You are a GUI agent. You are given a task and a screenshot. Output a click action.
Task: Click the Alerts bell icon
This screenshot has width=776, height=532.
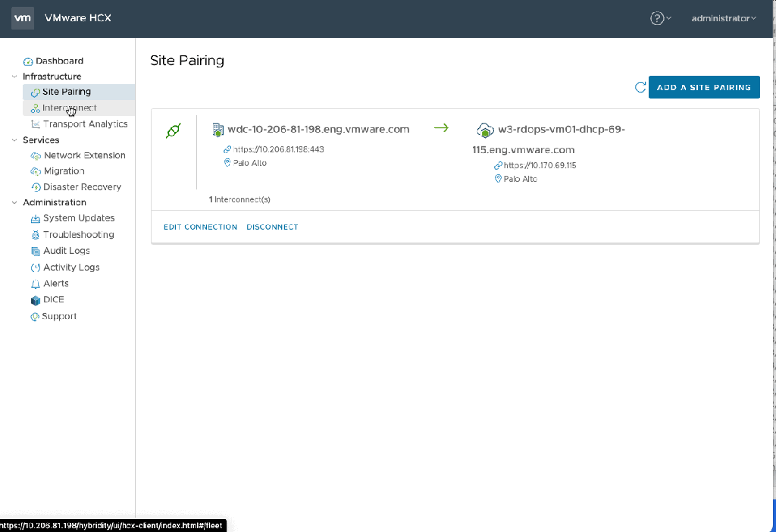(x=36, y=284)
